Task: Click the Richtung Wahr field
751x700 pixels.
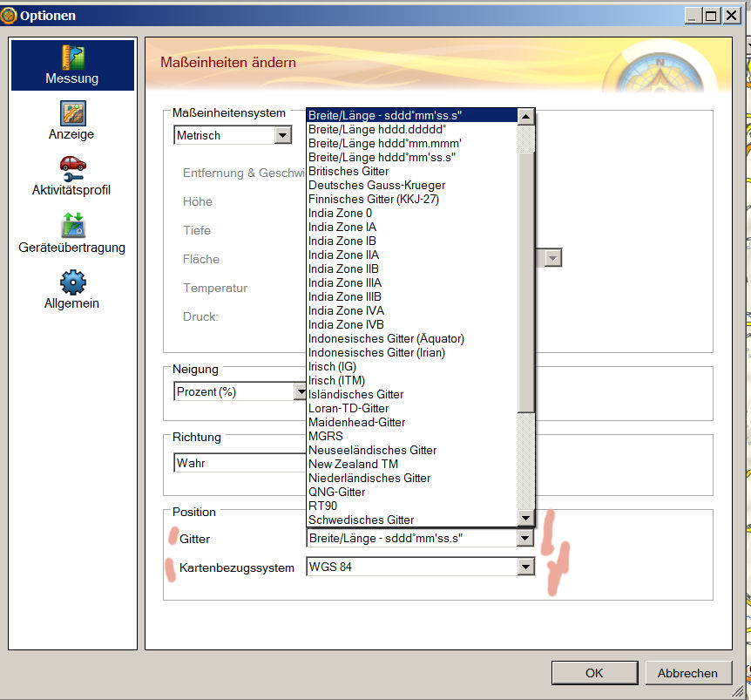Action: tap(240, 463)
